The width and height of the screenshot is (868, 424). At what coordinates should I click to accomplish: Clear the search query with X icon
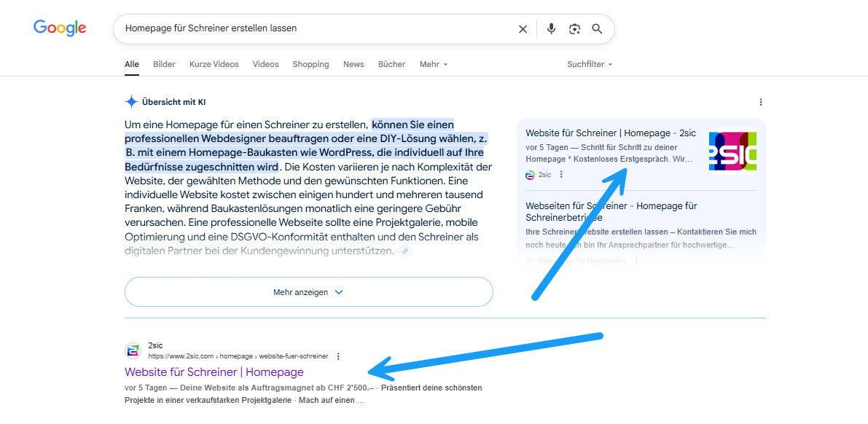tap(523, 29)
